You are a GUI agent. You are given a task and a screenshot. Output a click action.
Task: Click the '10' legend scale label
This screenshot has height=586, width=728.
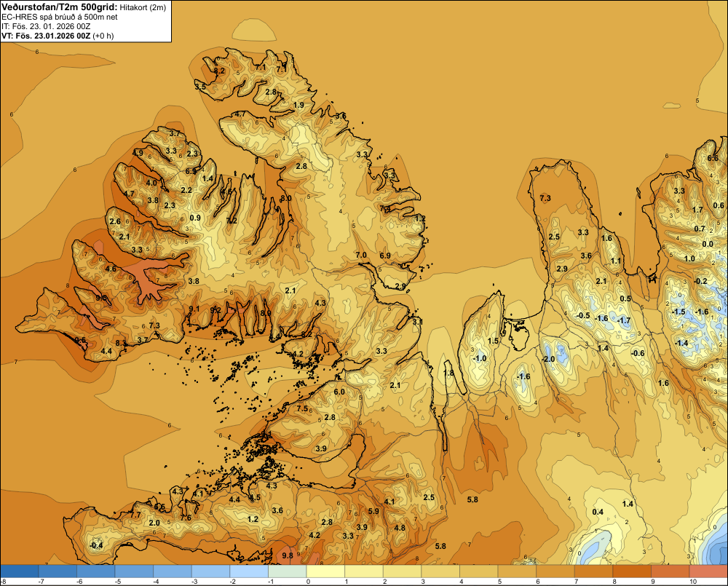(x=693, y=582)
